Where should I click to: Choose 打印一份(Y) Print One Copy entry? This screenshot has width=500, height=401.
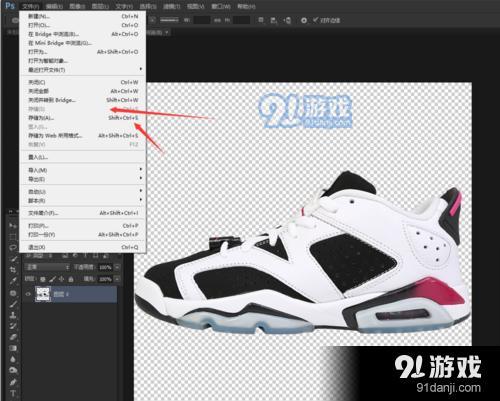82,235
